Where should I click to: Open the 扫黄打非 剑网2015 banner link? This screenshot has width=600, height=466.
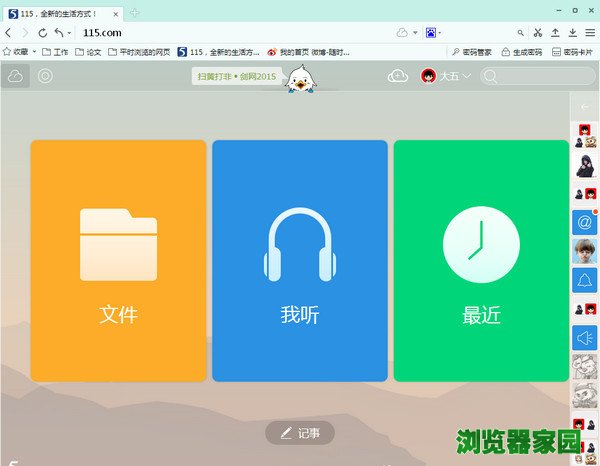point(236,77)
